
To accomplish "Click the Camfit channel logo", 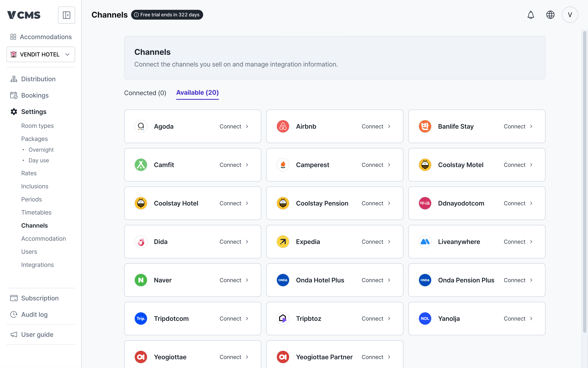I will (x=141, y=165).
